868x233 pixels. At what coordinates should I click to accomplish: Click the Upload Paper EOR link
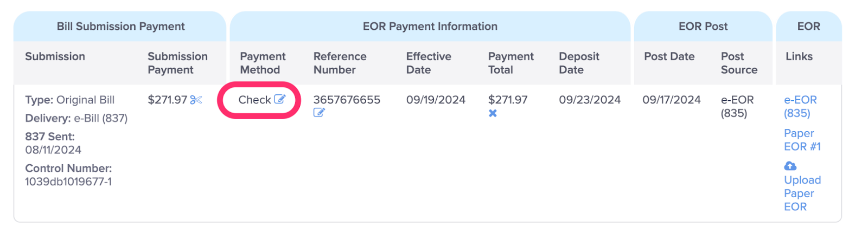(x=802, y=193)
